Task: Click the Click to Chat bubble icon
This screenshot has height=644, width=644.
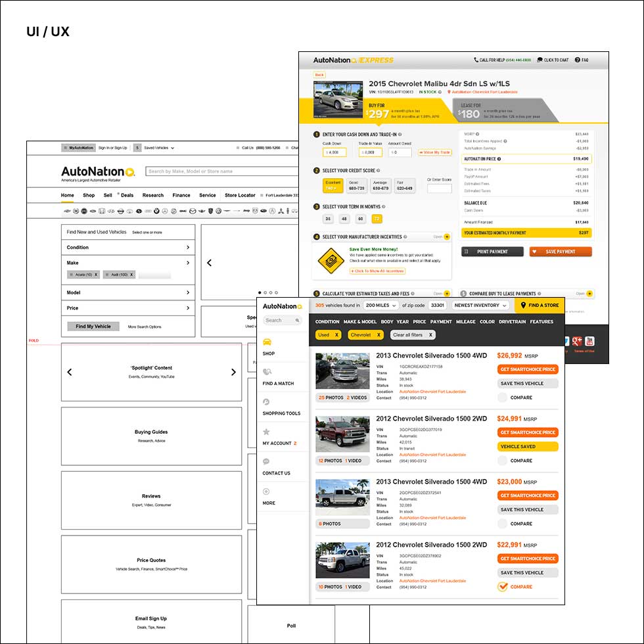Action: (x=540, y=60)
